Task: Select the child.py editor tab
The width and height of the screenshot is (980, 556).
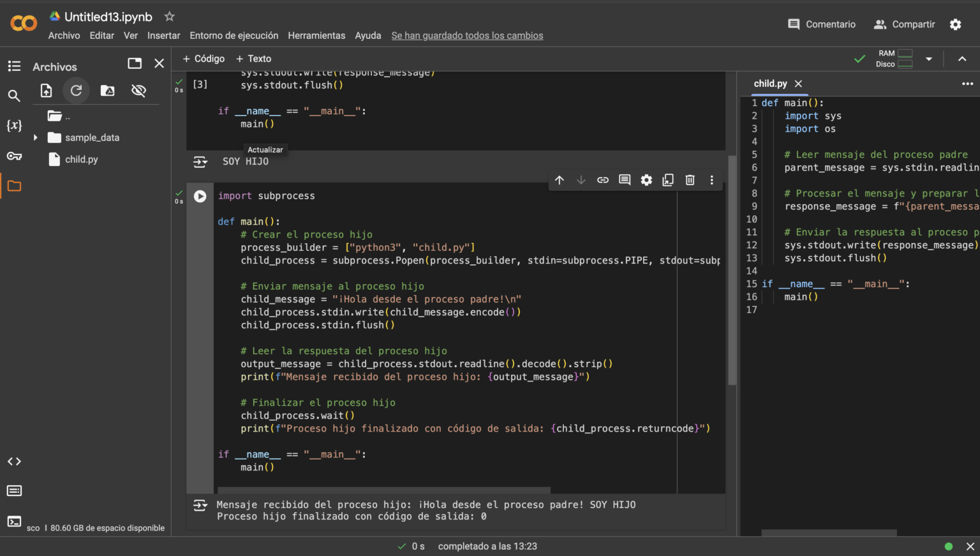Action: [770, 84]
